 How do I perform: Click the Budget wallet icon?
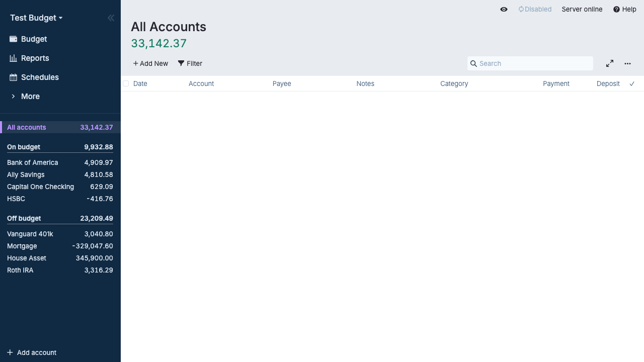(x=14, y=39)
